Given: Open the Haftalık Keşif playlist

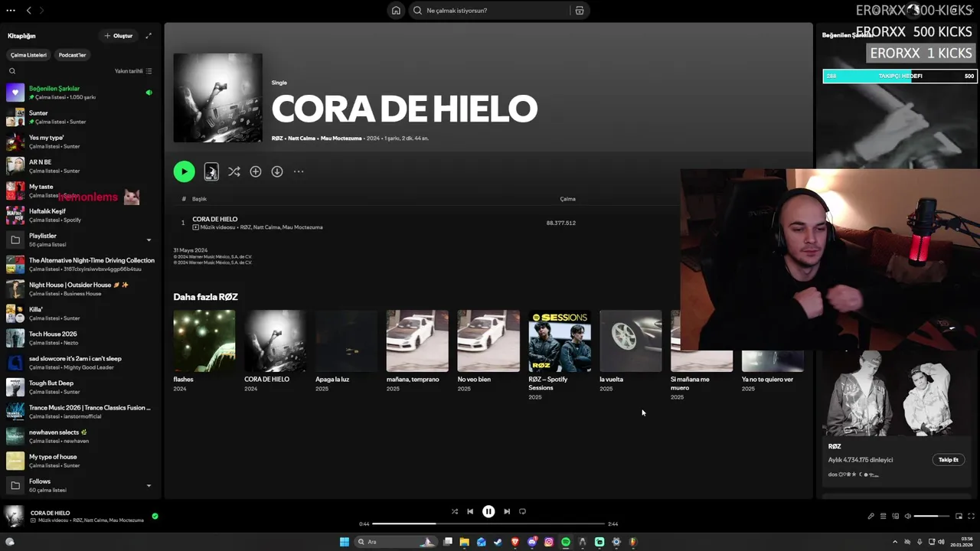Looking at the screenshot, I should click(x=80, y=215).
